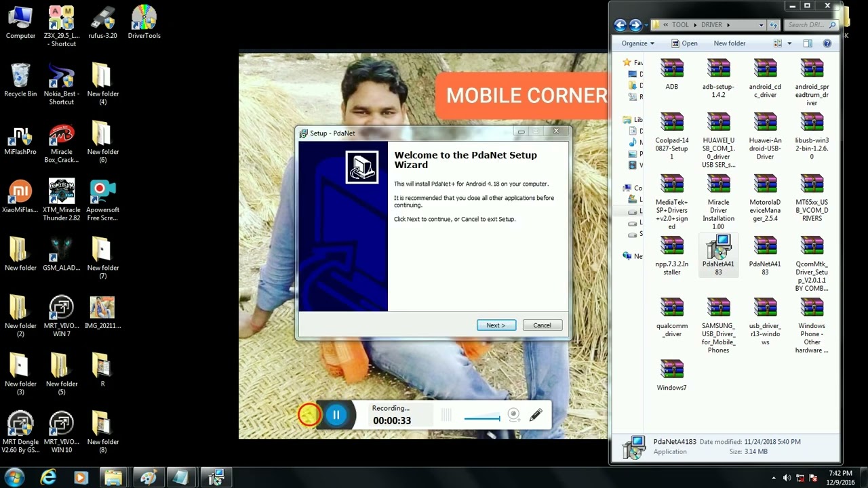
Task: Open Windows Media Player from taskbar
Action: tap(81, 478)
